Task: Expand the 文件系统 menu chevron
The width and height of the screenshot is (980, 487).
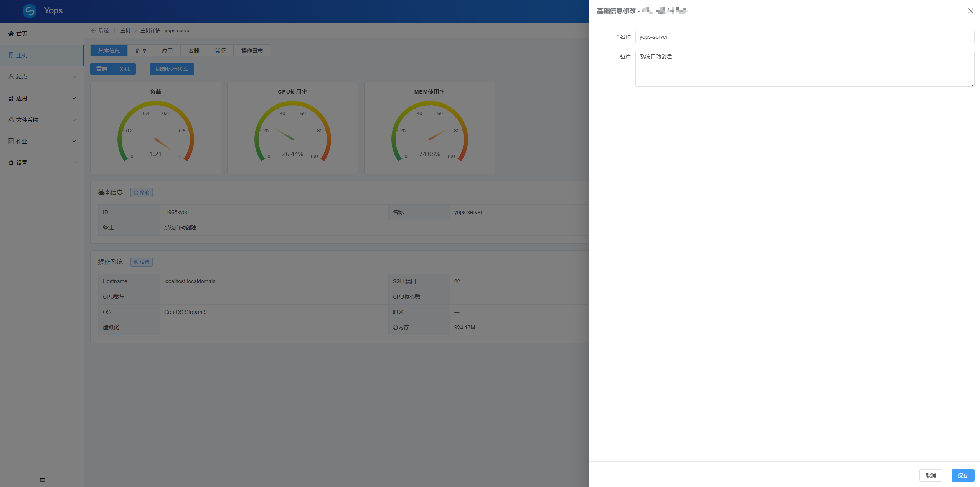Action: point(74,120)
